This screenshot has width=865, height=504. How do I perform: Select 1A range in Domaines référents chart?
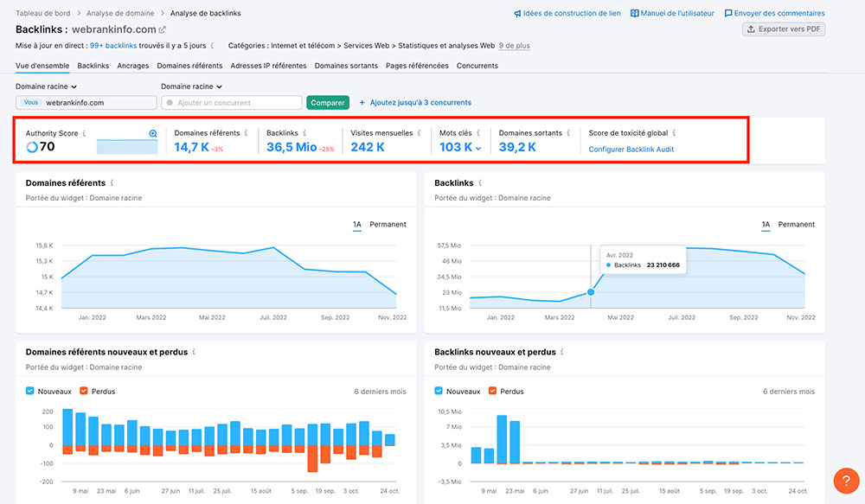pos(357,225)
